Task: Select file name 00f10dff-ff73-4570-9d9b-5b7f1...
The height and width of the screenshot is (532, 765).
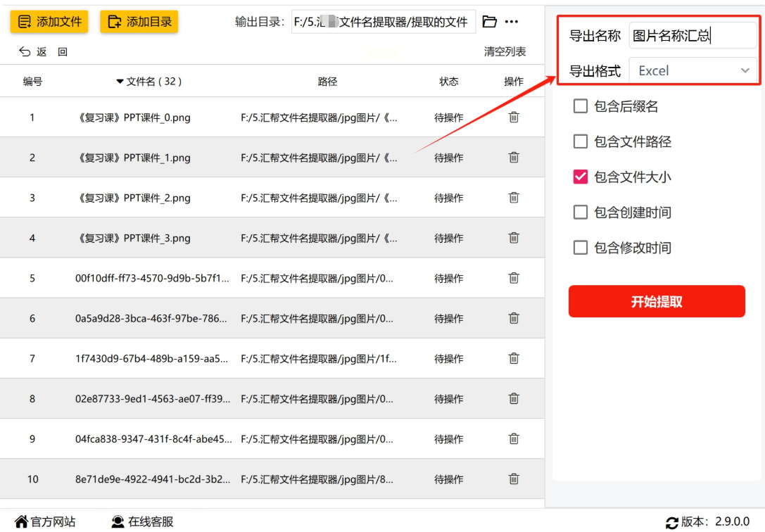Action: [x=152, y=279]
